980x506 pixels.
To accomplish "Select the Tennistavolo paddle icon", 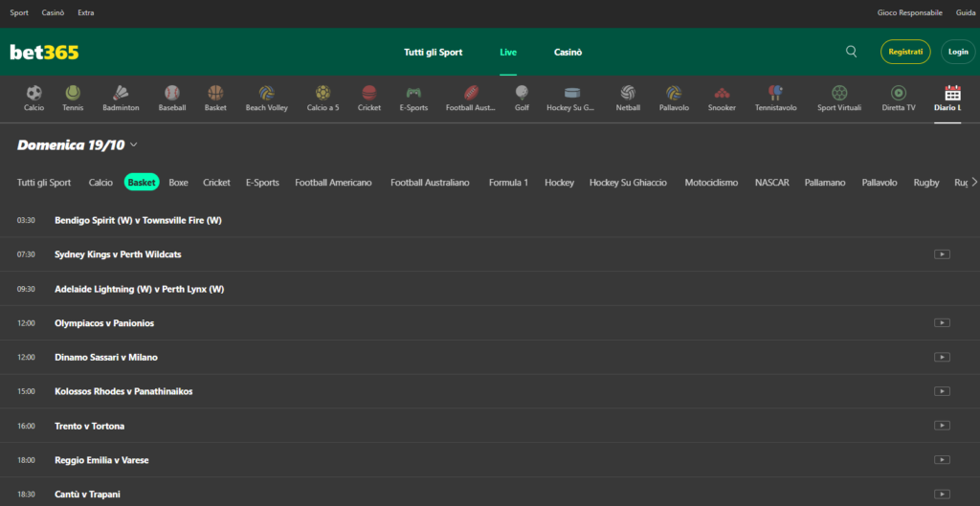I will coord(775,93).
